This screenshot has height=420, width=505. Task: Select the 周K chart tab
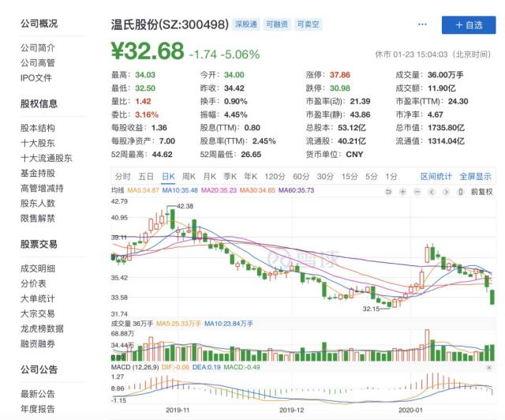pos(189,176)
